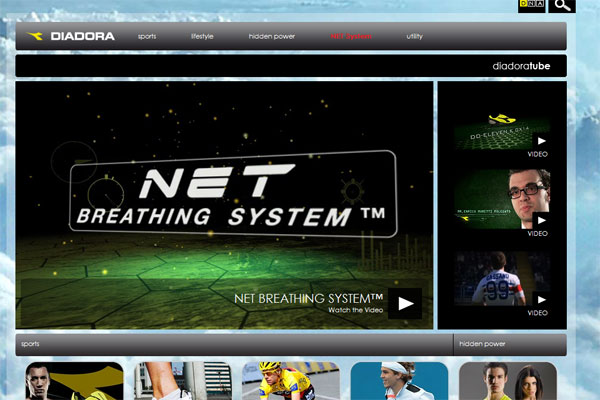The width and height of the screenshot is (600, 400).
Task: Open the tennis player with headband tile
Action: pyautogui.click(x=399, y=381)
